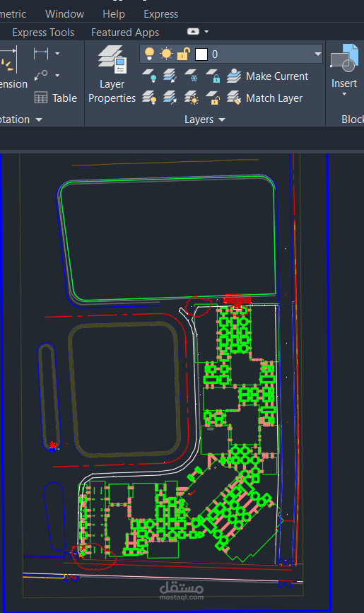Open the Insert dropdown arrow
364x613 pixels.
pos(344,94)
